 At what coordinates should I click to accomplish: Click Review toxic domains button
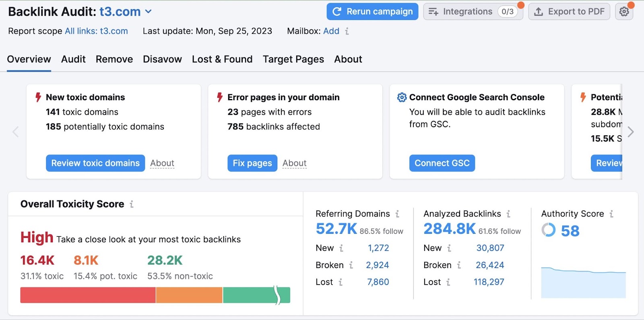click(95, 163)
